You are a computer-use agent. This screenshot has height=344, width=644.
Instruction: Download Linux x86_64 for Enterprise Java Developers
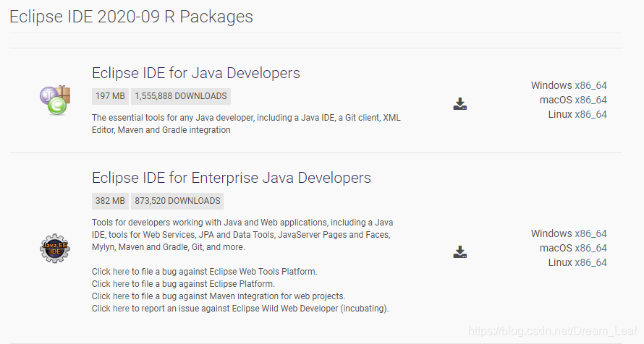pyautogui.click(x=590, y=262)
